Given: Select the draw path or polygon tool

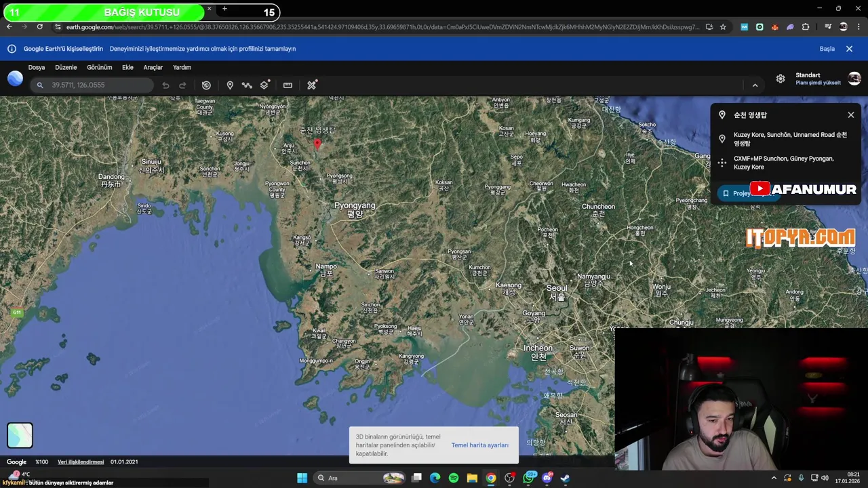Looking at the screenshot, I should [247, 85].
